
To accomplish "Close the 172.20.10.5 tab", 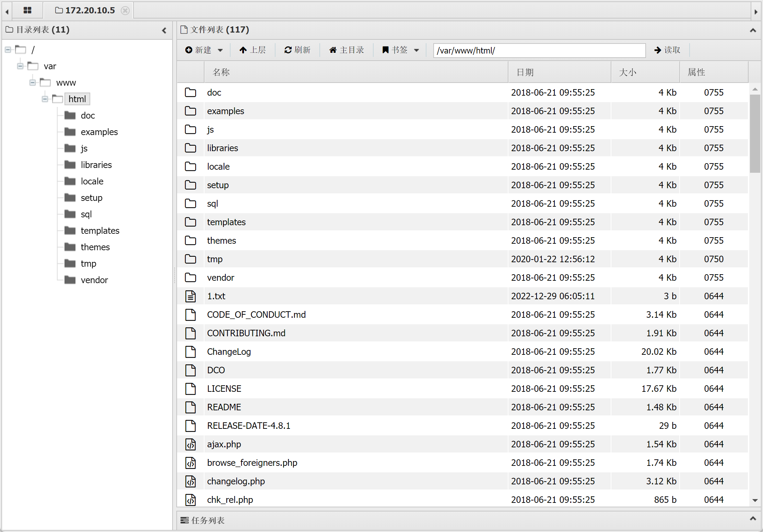I will [x=125, y=11].
